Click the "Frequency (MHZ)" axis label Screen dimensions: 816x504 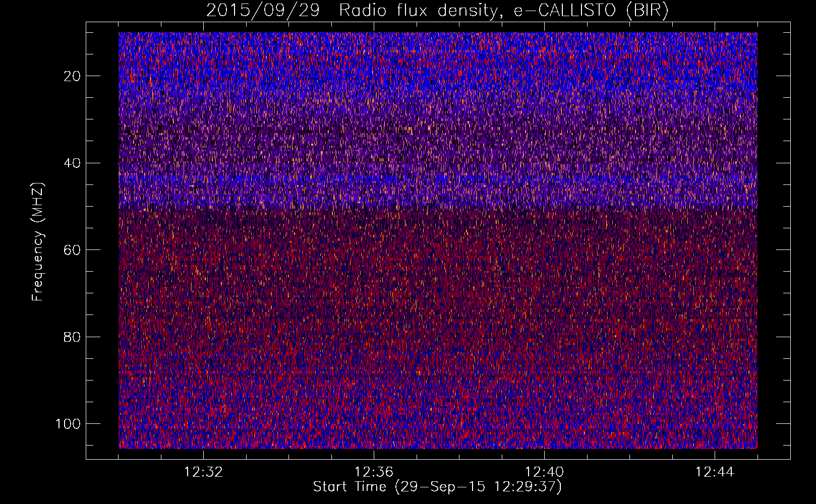(38, 242)
